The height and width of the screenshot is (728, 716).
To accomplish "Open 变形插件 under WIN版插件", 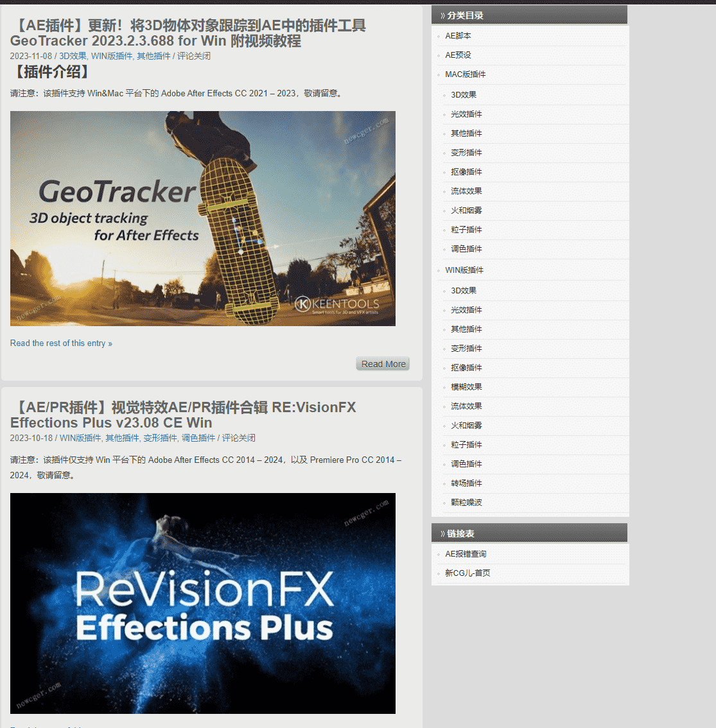I will pyautogui.click(x=466, y=349).
